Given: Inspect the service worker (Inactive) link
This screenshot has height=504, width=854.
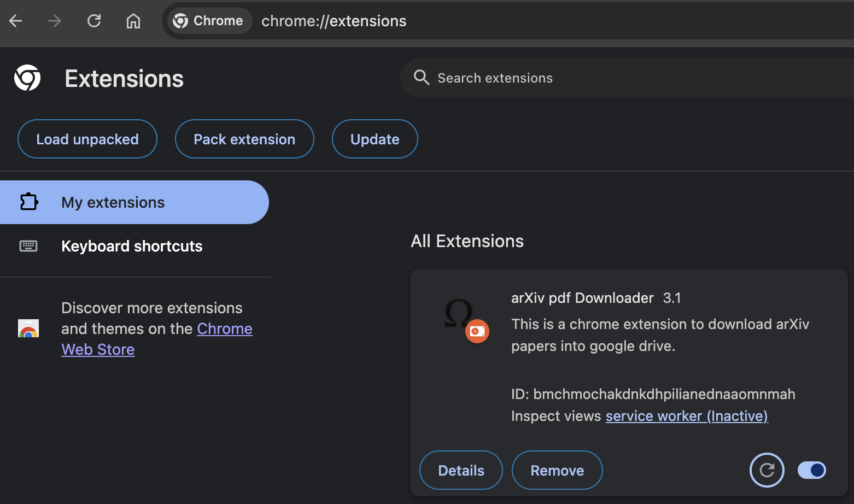Looking at the screenshot, I should click(x=687, y=416).
